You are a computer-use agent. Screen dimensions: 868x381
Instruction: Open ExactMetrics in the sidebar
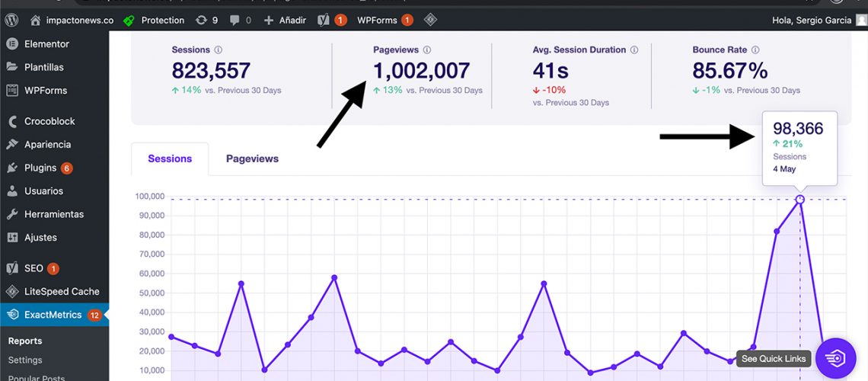[x=54, y=315]
